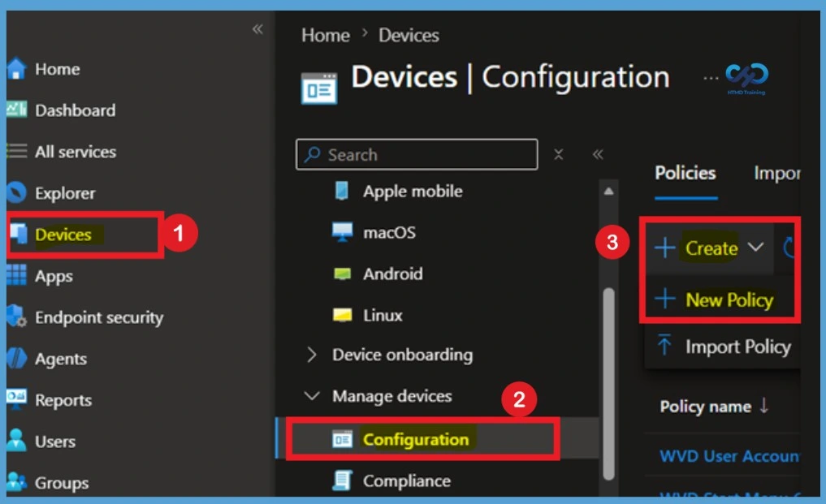Open the Create dropdown chevron
The width and height of the screenshot is (826, 504).
pyautogui.click(x=755, y=247)
